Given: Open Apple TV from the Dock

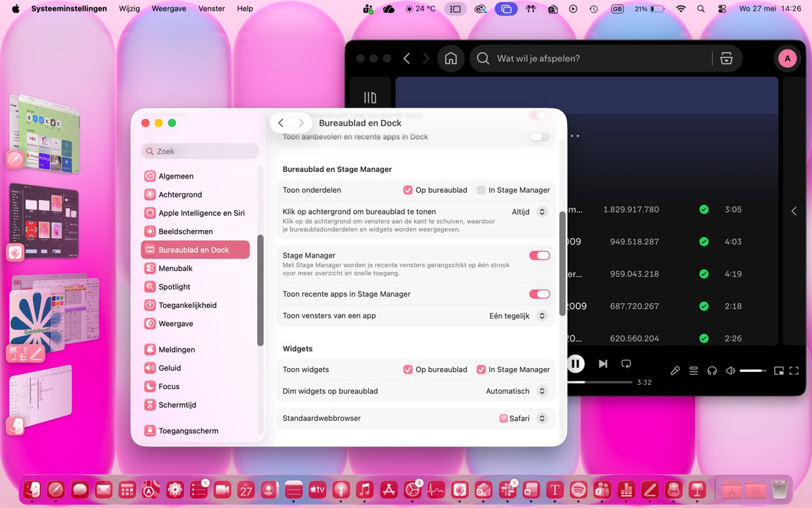Looking at the screenshot, I should click(317, 489).
